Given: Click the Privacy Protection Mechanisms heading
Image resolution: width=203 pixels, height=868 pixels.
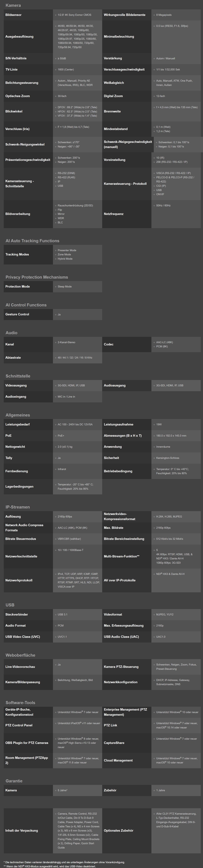Looking at the screenshot, I should click(37, 277).
